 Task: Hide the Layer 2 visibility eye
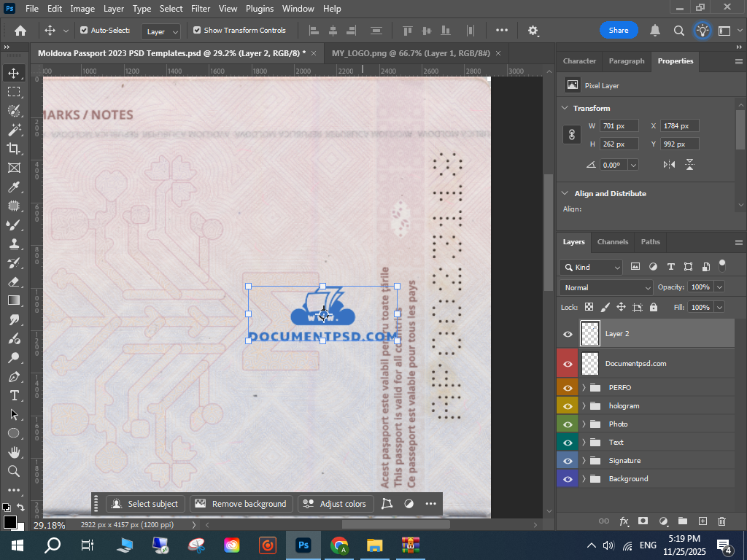pos(568,334)
